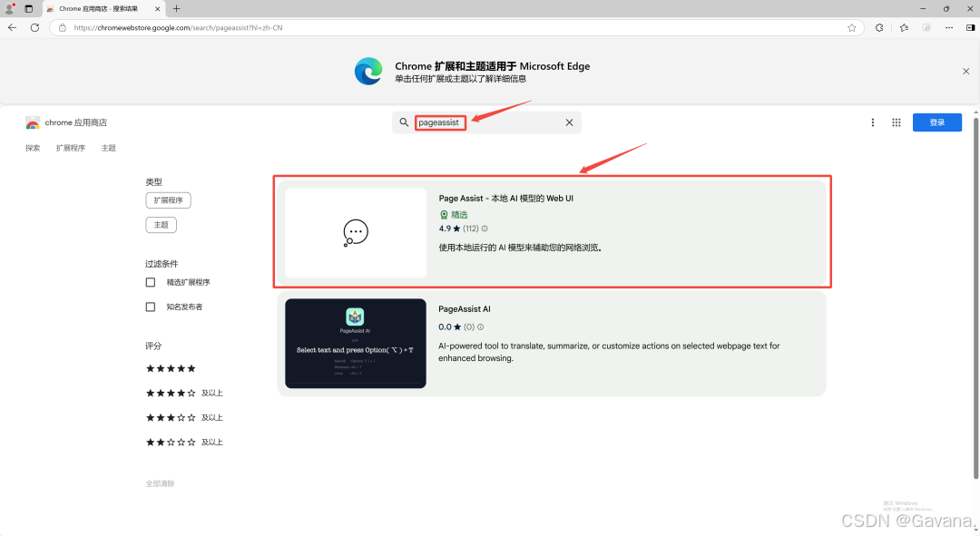Open the tab actions menu icon

tap(29, 9)
